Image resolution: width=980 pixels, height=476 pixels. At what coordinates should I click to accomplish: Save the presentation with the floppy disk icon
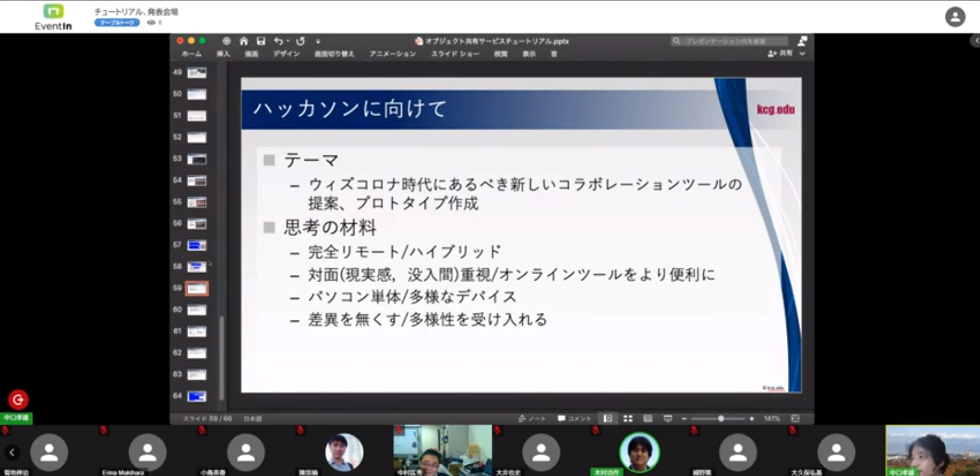point(261,41)
